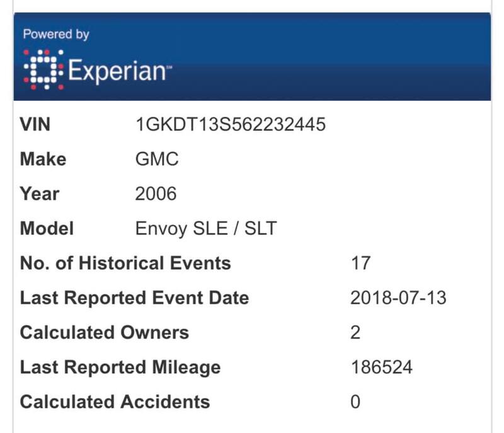Click the Last Reported Mileage label

point(120,367)
